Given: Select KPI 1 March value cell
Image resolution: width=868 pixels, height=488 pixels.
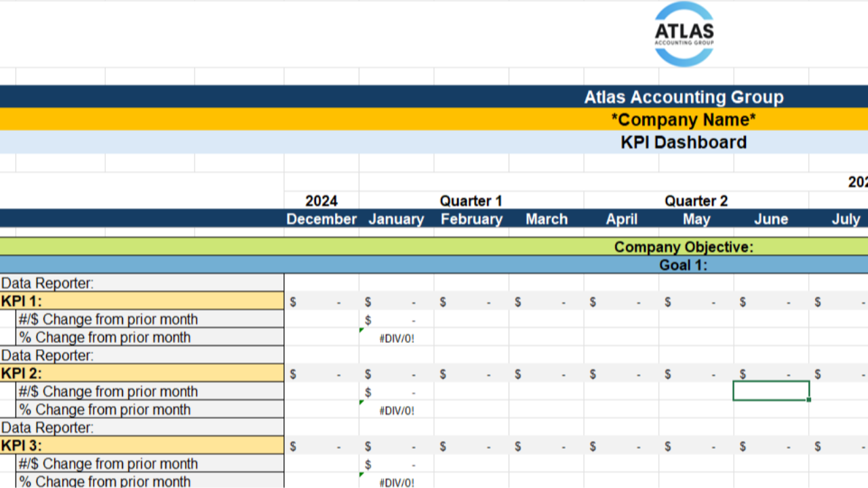Looking at the screenshot, I should 547,302.
